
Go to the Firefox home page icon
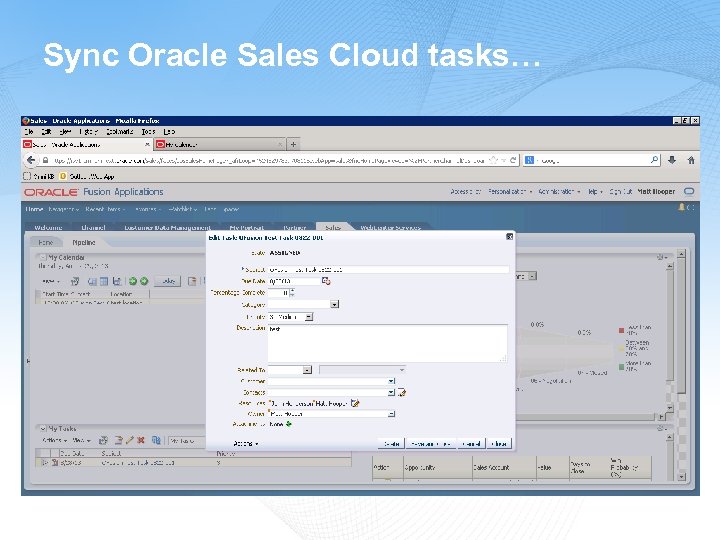(x=691, y=160)
